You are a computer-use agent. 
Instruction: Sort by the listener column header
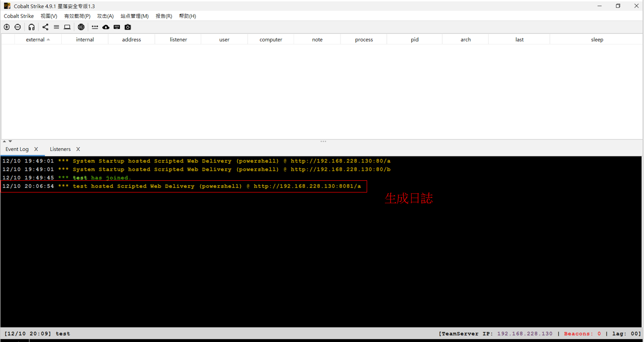point(178,40)
